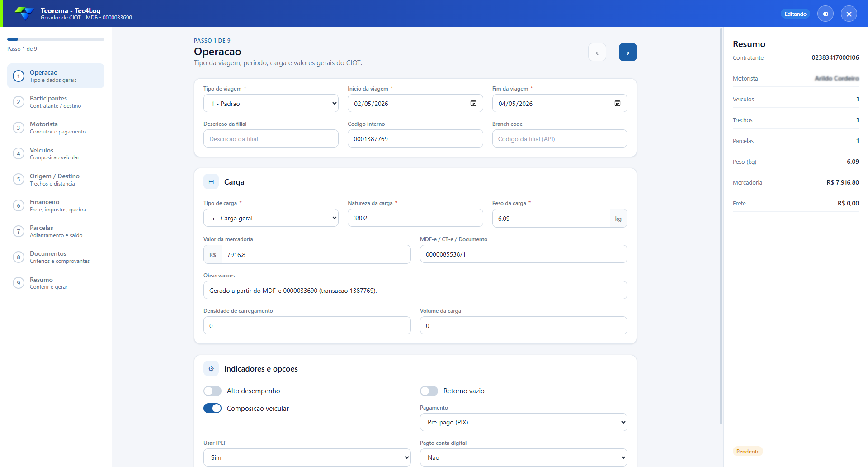868x467 pixels.
Task: Disable the Composicao veicular switch
Action: [x=212, y=409]
